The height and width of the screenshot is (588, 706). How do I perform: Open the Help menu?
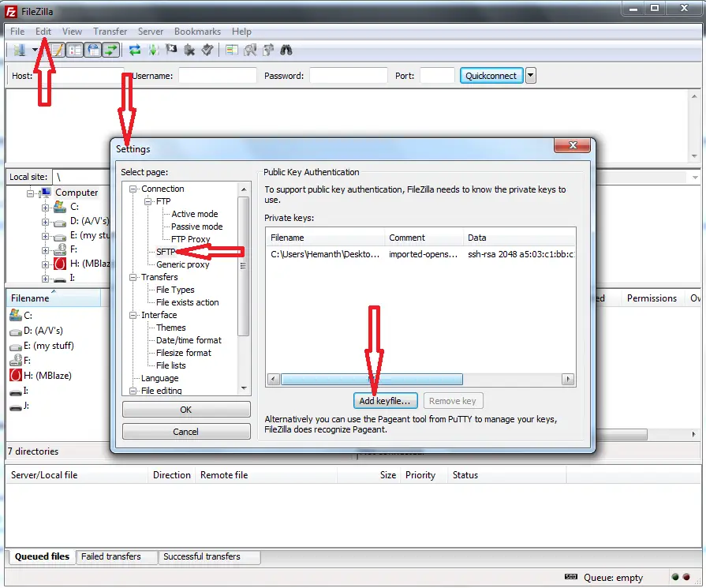coord(241,32)
